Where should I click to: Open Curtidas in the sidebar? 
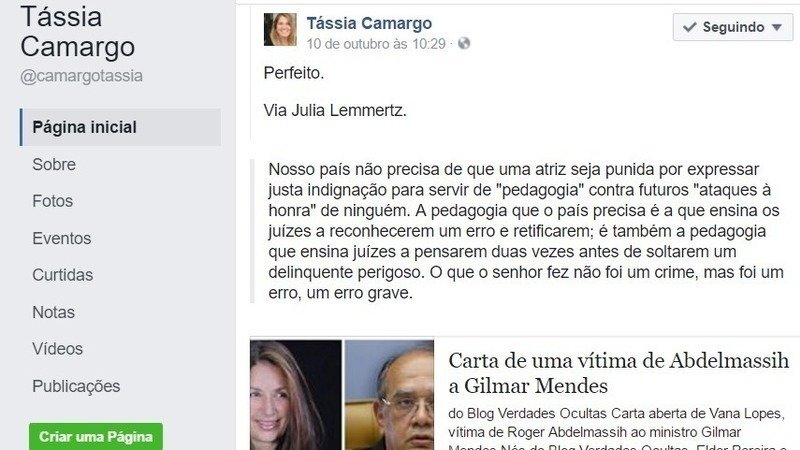(x=63, y=275)
